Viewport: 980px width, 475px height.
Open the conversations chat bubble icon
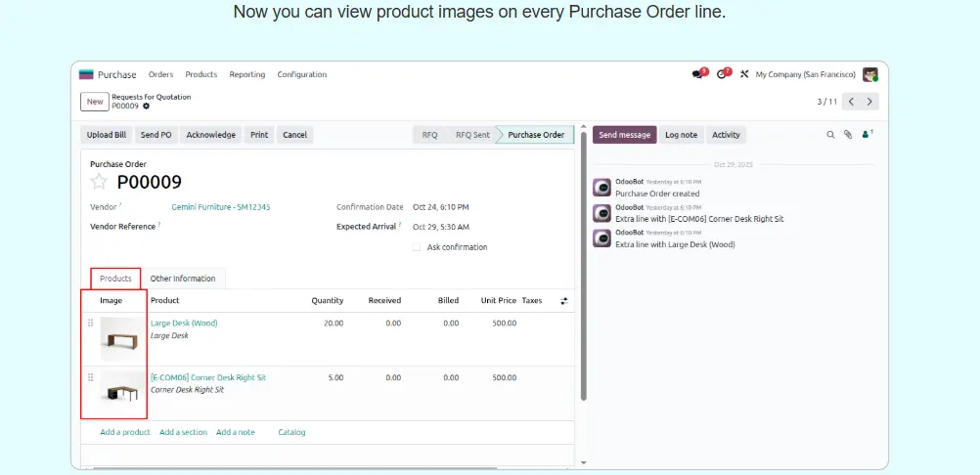tap(698, 74)
